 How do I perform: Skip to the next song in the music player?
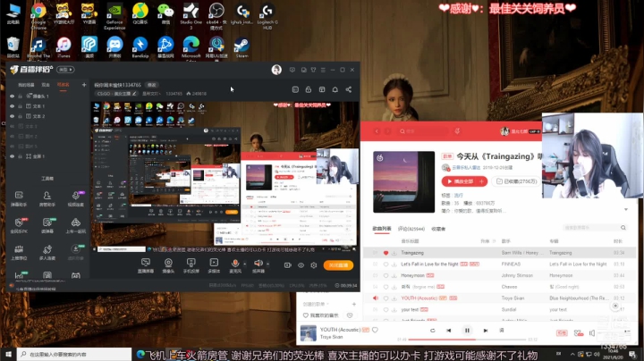[x=486, y=331]
